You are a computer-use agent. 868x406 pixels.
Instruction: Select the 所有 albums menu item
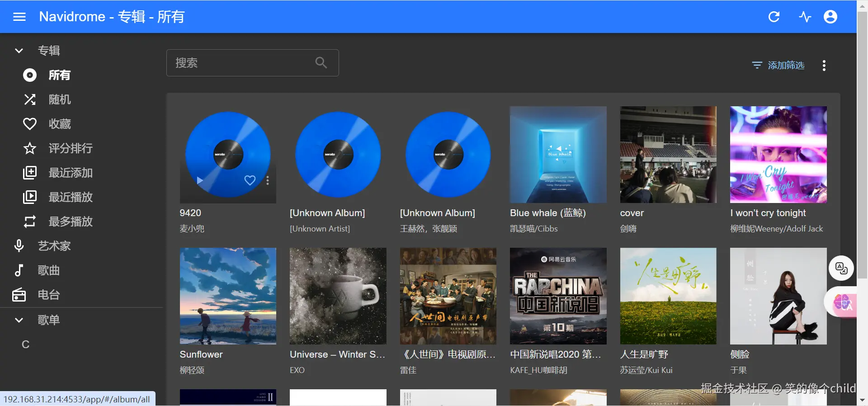[81, 75]
